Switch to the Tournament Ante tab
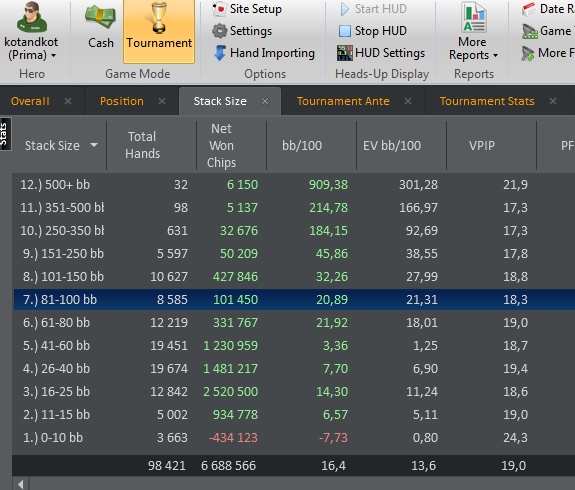 coord(343,101)
